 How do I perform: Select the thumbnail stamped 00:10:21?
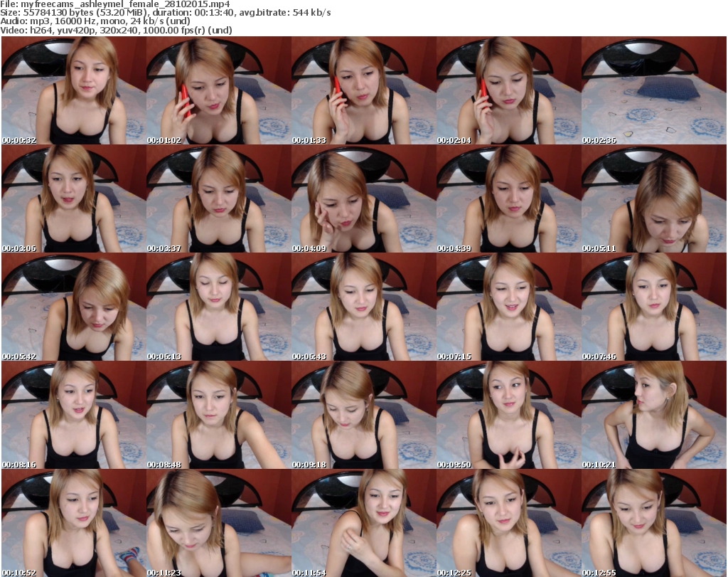[x=654, y=415]
